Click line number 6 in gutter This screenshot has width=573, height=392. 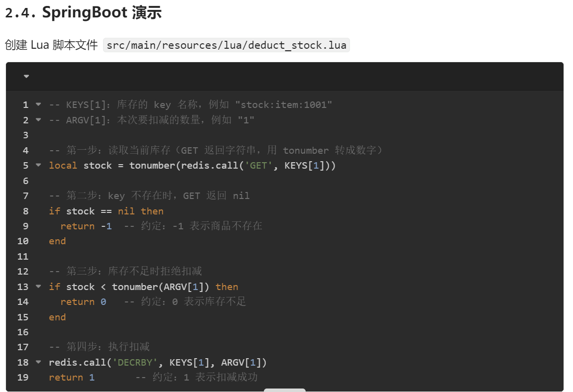pyautogui.click(x=25, y=181)
